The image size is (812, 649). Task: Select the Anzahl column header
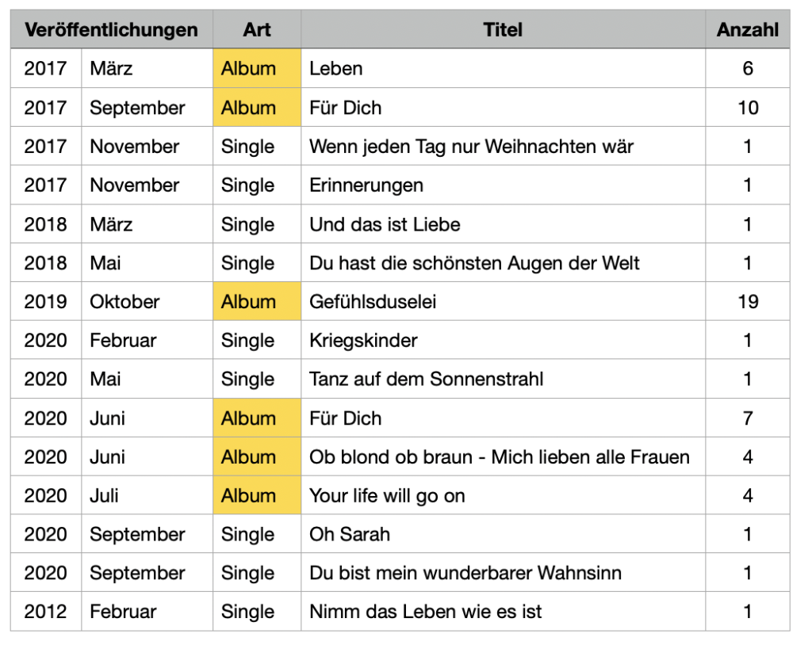(747, 29)
